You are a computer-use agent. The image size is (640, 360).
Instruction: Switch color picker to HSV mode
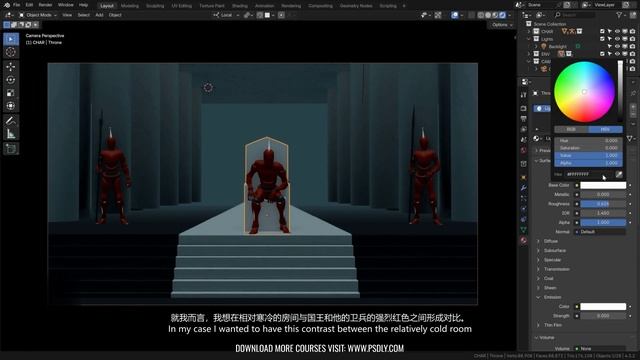point(605,129)
